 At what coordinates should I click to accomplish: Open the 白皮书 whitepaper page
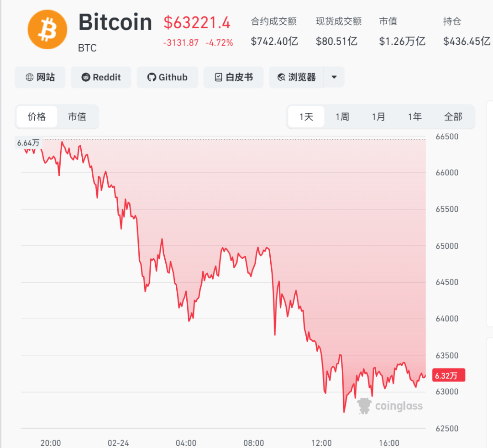pos(233,77)
